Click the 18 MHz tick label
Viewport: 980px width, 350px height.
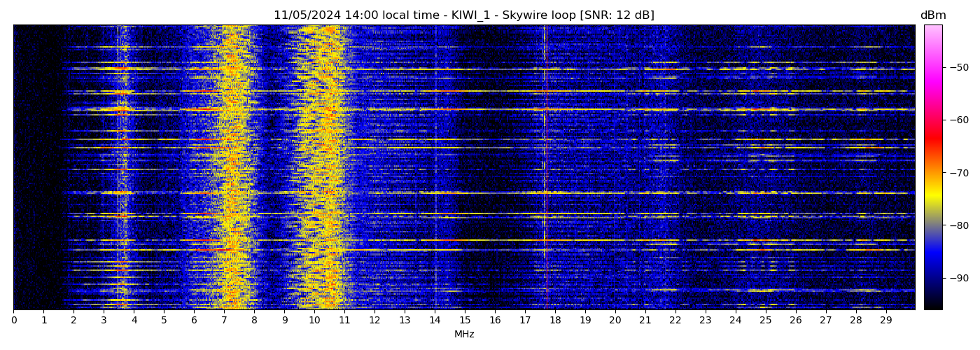[555, 320]
